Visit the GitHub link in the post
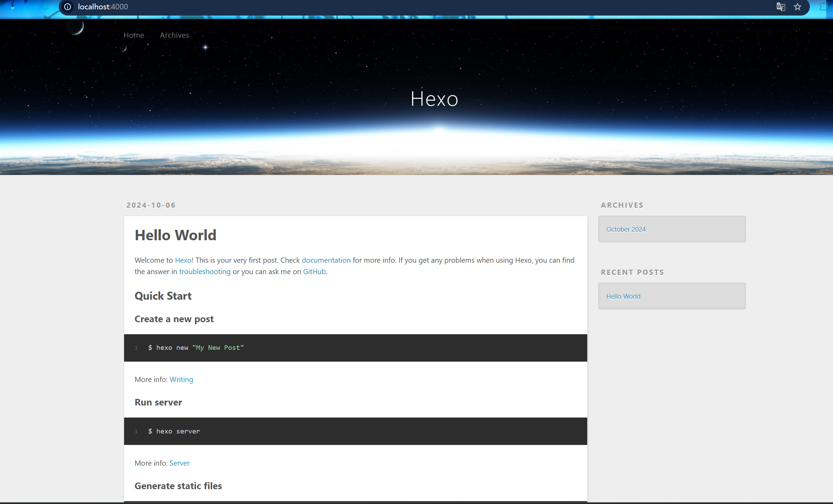The width and height of the screenshot is (833, 504). (x=314, y=271)
